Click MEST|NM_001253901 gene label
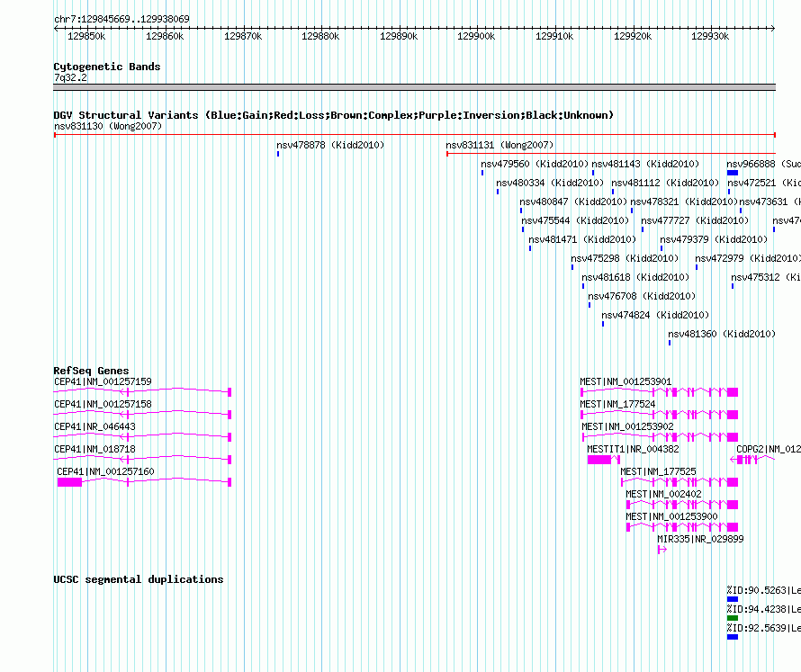Viewport: 801px width, 672px height. [x=625, y=381]
